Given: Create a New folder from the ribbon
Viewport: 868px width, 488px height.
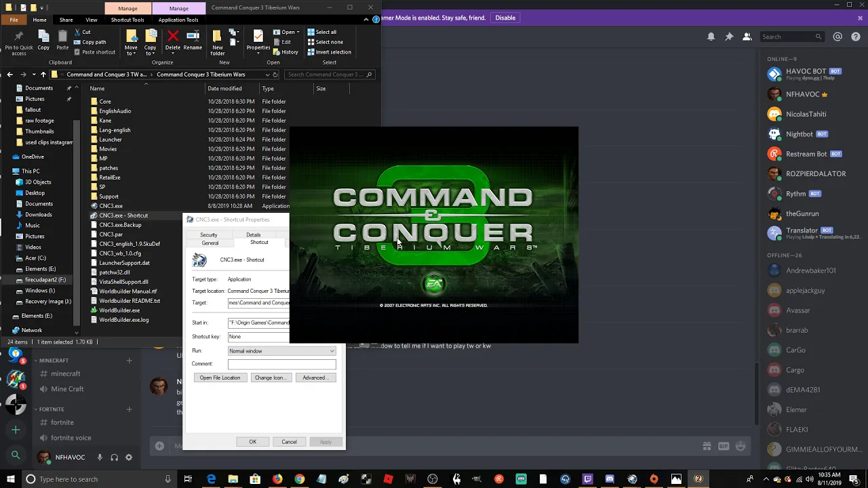Looking at the screenshot, I should click(x=217, y=42).
